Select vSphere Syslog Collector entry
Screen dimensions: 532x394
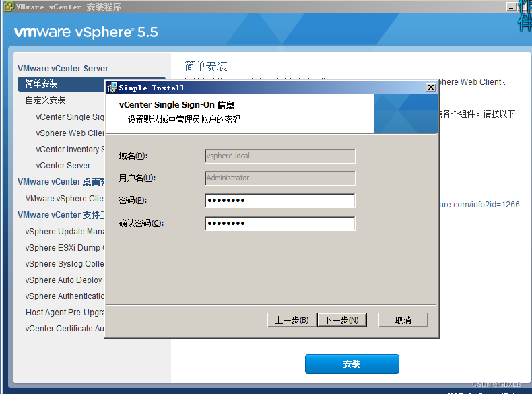pos(65,264)
